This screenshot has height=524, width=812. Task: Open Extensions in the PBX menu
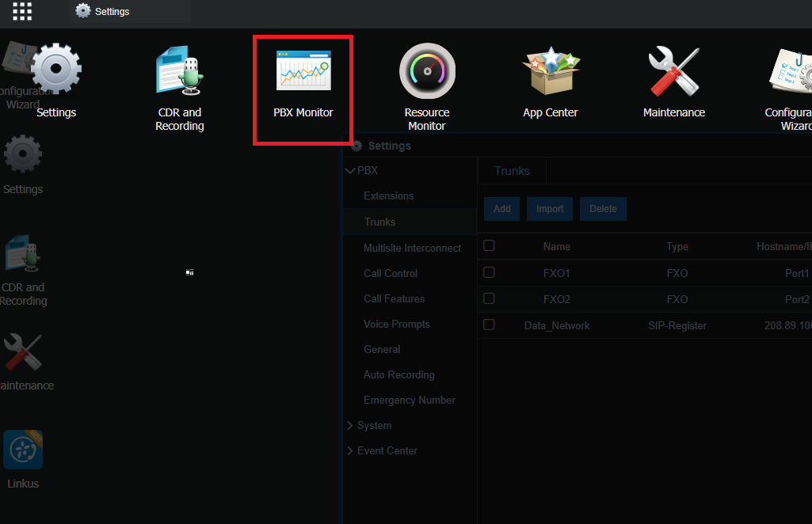[x=388, y=196]
